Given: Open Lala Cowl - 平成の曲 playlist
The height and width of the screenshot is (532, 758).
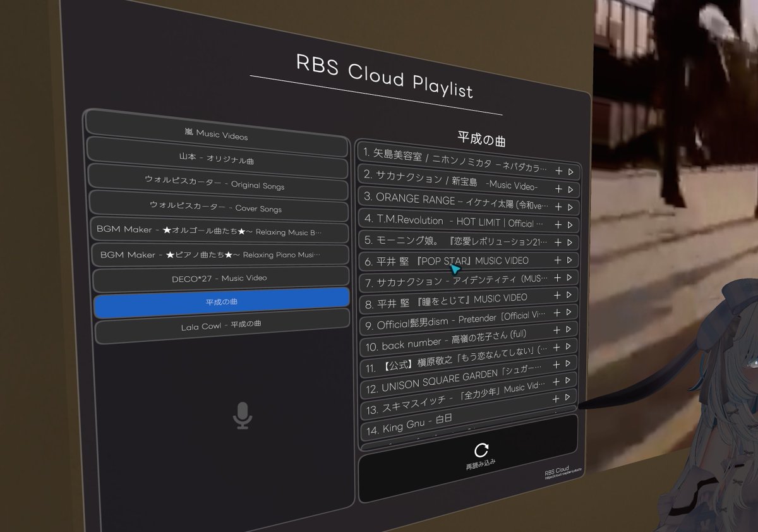Looking at the screenshot, I should pyautogui.click(x=222, y=325).
